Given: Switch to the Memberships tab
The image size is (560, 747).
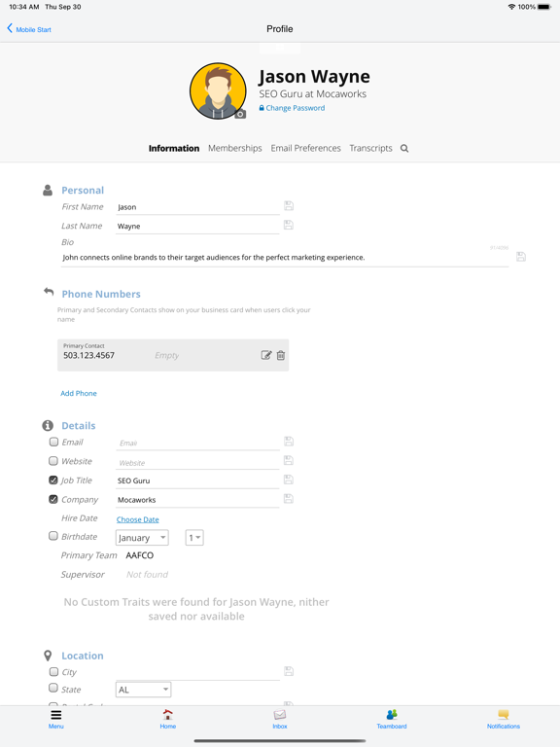Looking at the screenshot, I should (x=235, y=148).
